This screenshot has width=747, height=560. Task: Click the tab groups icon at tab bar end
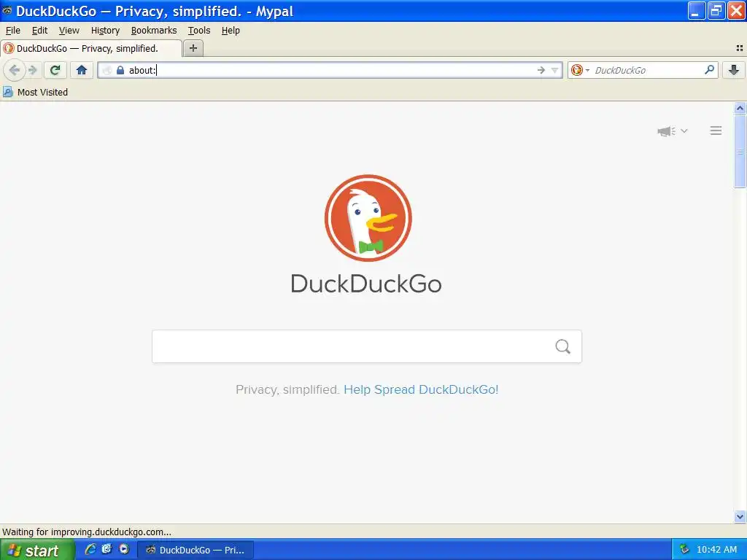[x=740, y=48]
